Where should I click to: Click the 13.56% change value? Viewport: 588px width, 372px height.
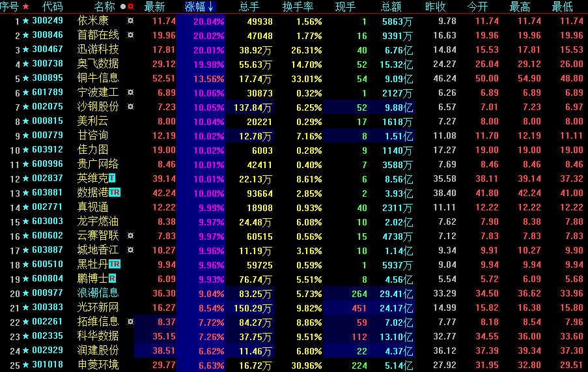209,79
